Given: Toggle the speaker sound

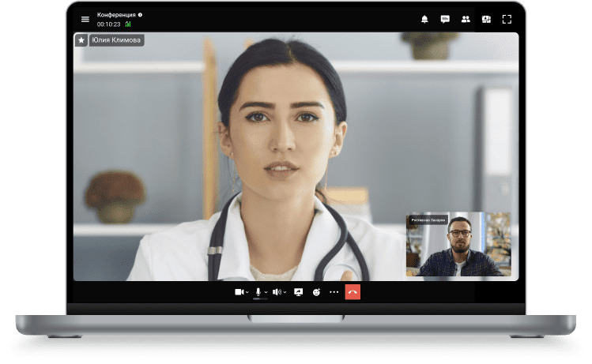Looking at the screenshot, I should tap(277, 292).
